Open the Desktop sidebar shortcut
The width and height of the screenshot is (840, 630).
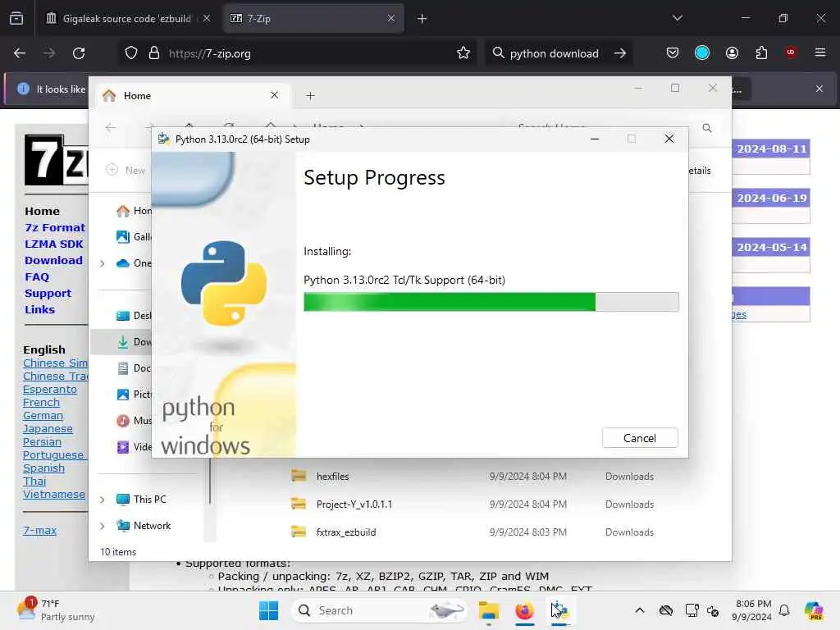tap(134, 316)
